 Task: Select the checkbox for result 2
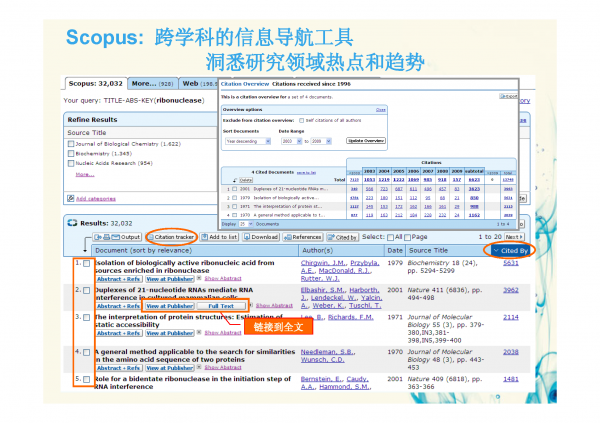[x=87, y=291]
